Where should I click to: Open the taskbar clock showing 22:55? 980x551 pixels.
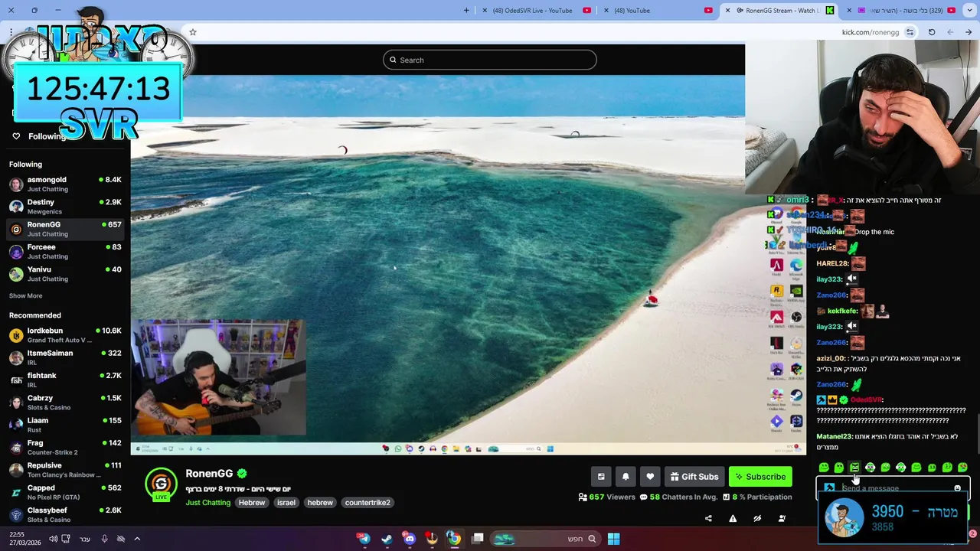click(x=25, y=539)
